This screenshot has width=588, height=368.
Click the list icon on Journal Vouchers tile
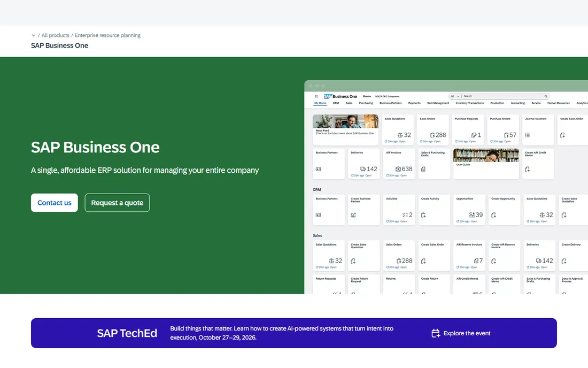click(527, 135)
